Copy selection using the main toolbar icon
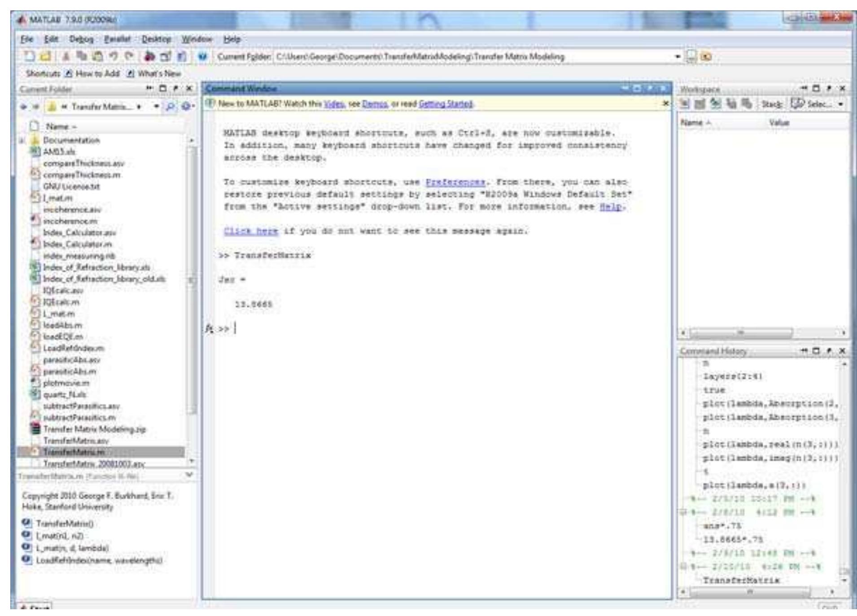857x616 pixels. pyautogui.click(x=81, y=57)
